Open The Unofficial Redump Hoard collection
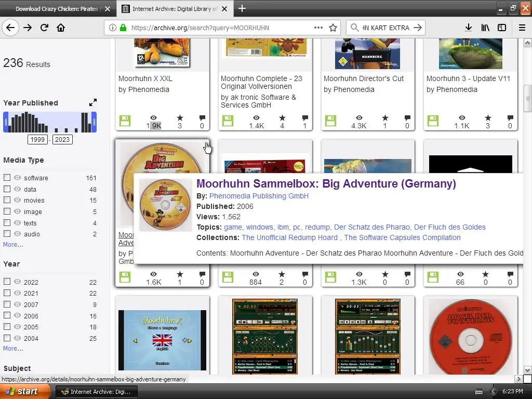The image size is (532, 399). pos(289,237)
